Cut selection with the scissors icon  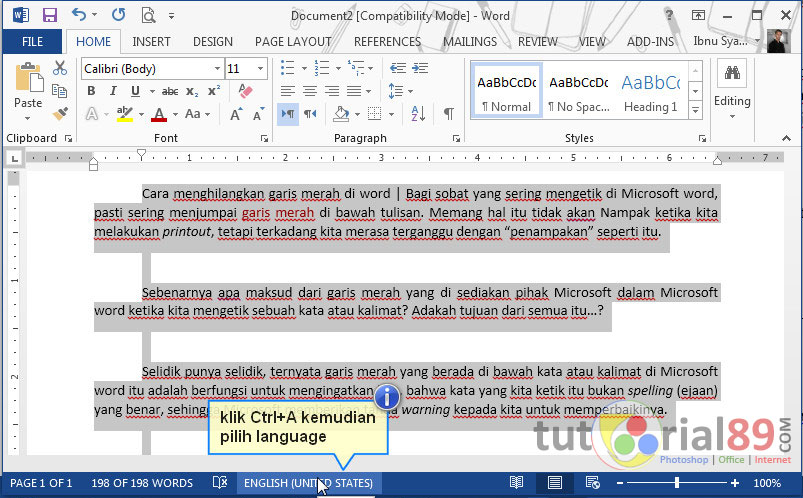click(60, 68)
